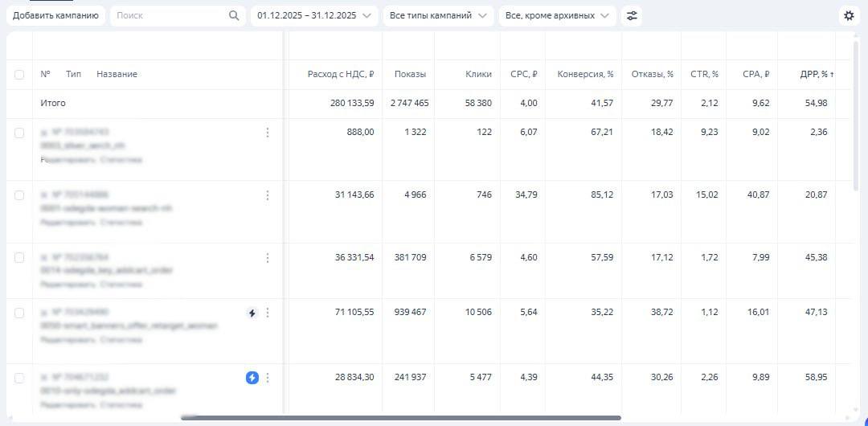Toggle the select-all checkbox in the table header
Screen dimensions: 868x426
tap(19, 75)
